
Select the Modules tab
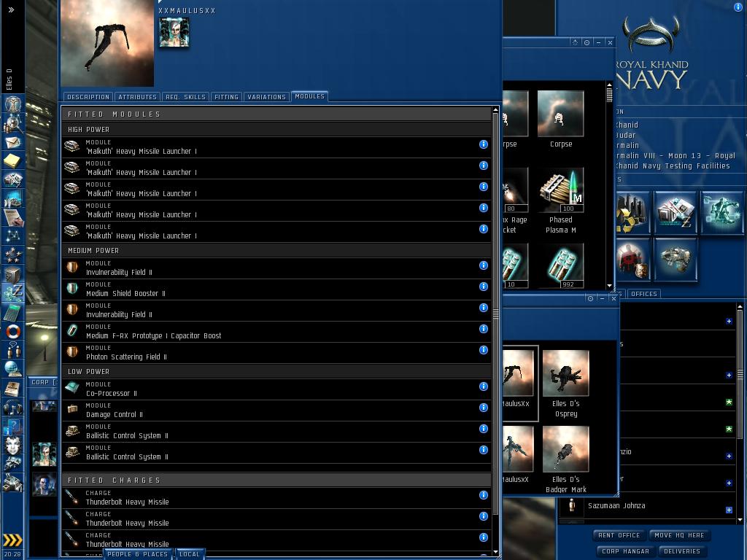[309, 96]
